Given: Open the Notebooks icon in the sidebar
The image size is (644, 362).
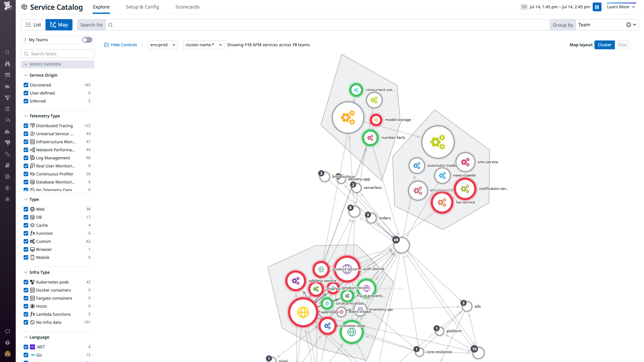Looking at the screenshot, I should pos(7,165).
